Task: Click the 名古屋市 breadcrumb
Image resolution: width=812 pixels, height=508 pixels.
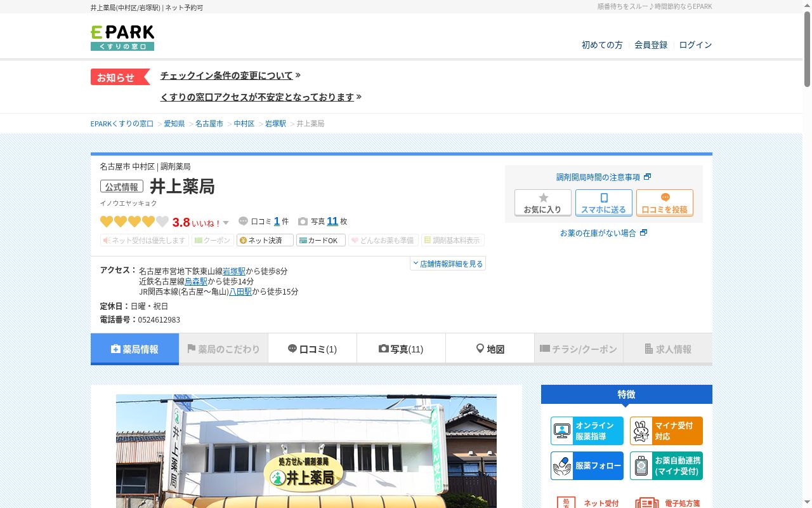Action: (209, 124)
